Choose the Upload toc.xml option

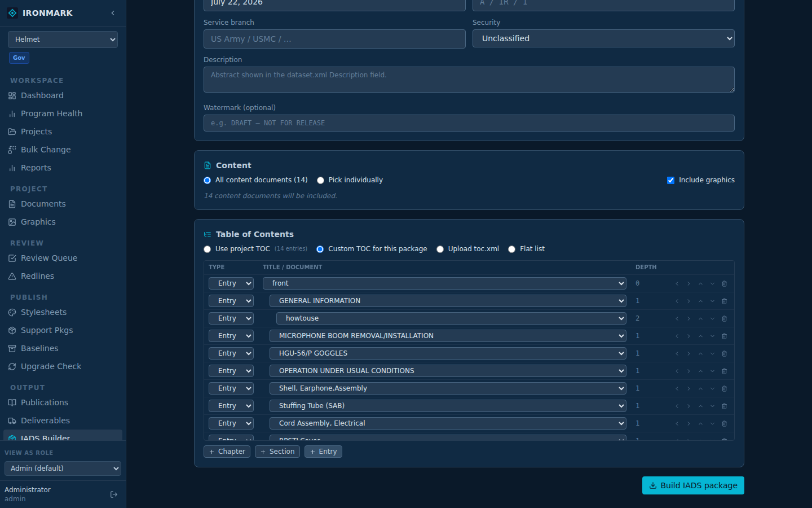[x=440, y=249]
